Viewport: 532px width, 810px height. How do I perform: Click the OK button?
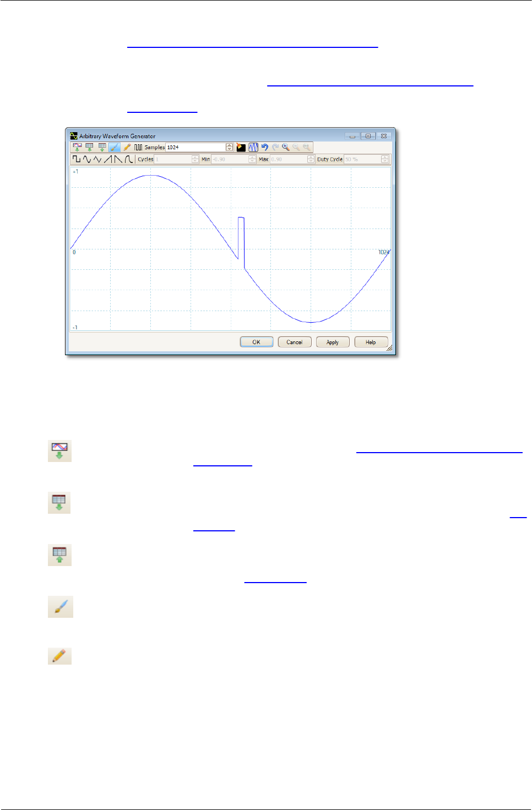click(x=257, y=342)
